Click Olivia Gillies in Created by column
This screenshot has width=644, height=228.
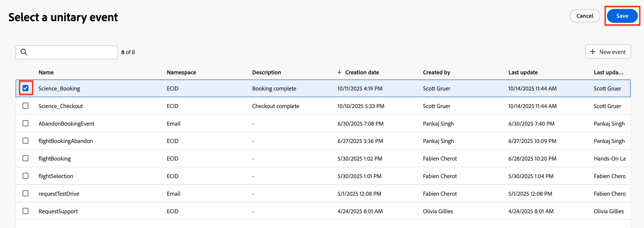click(438, 211)
